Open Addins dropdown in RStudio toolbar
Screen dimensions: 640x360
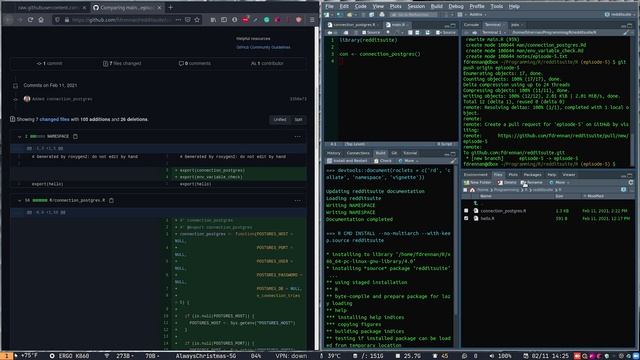pos(478,15)
